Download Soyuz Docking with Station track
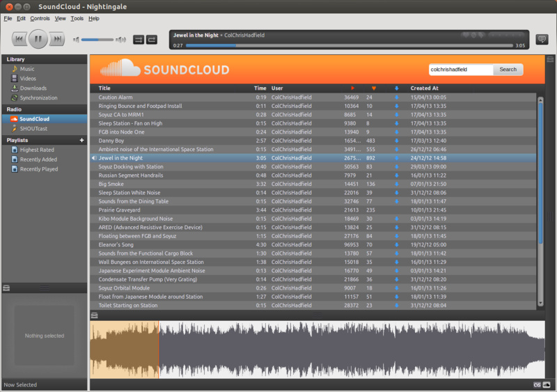 click(396, 166)
